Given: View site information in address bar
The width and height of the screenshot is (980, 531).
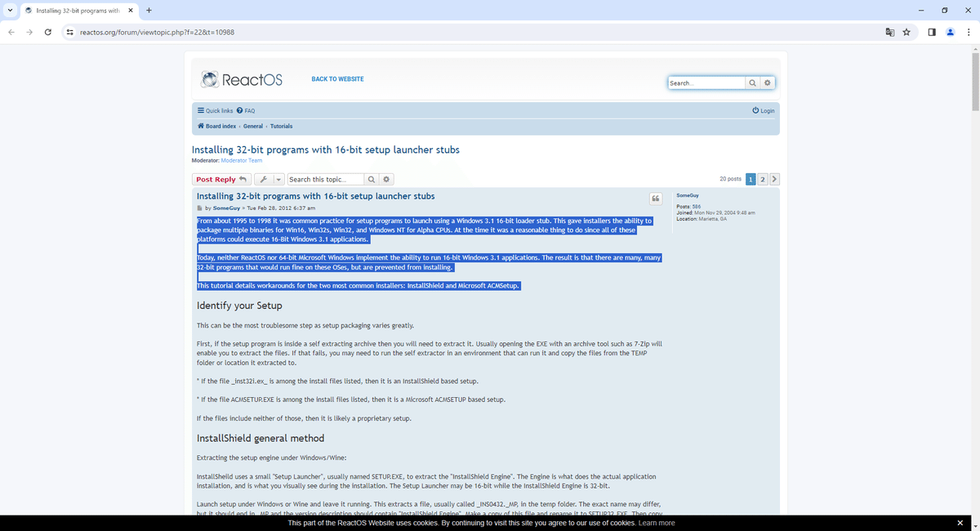Looking at the screenshot, I should pyautogui.click(x=70, y=32).
